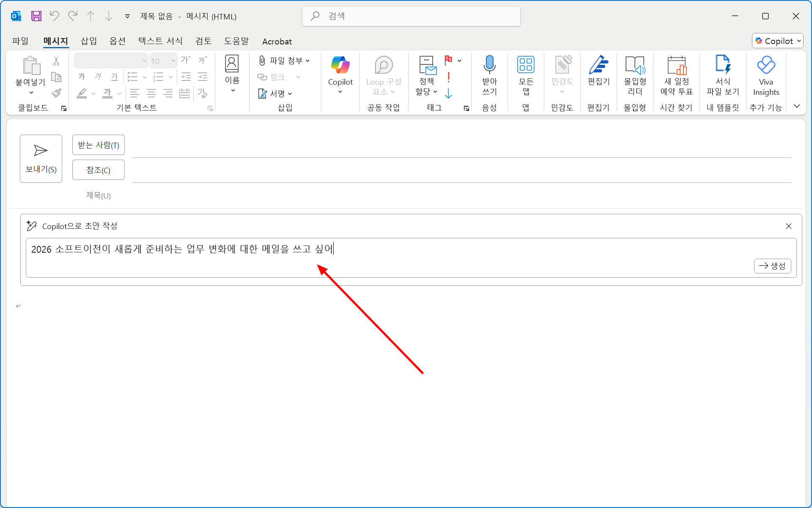Click the Editor (편집기) icon
The width and height of the screenshot is (812, 508).
point(598,65)
